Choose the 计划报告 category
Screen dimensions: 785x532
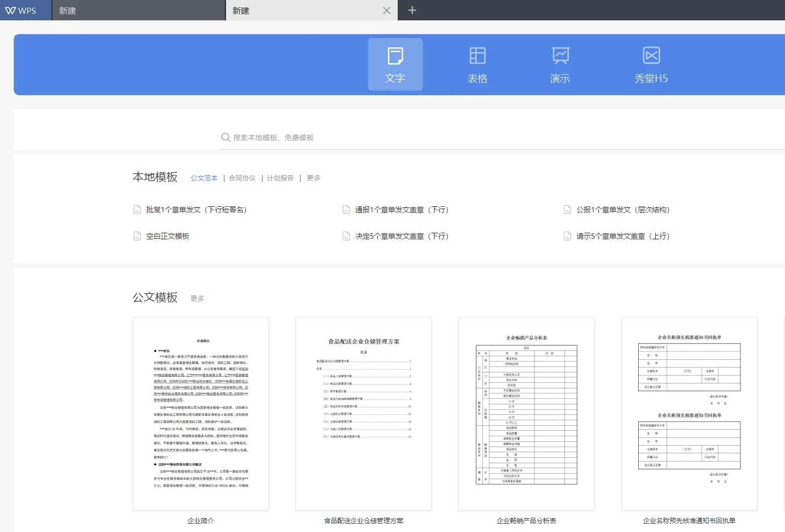[280, 178]
